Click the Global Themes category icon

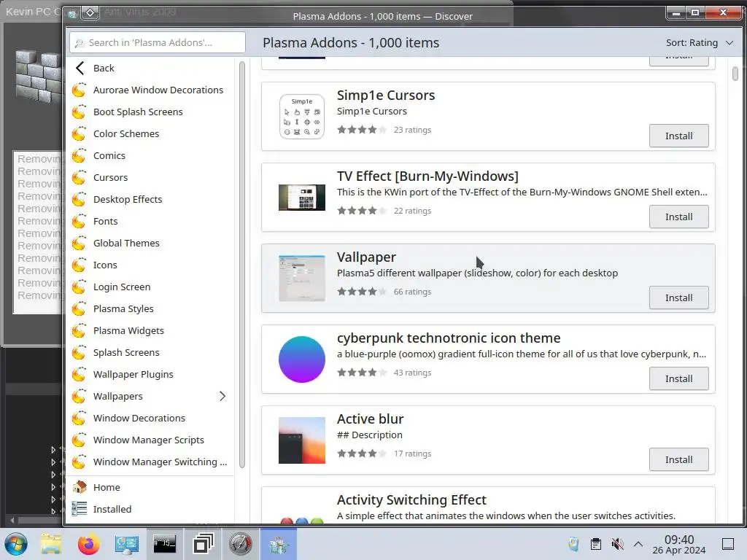[x=79, y=244]
